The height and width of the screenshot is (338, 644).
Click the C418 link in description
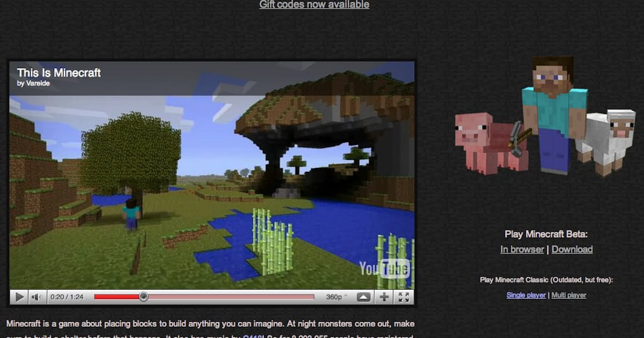(x=251, y=336)
